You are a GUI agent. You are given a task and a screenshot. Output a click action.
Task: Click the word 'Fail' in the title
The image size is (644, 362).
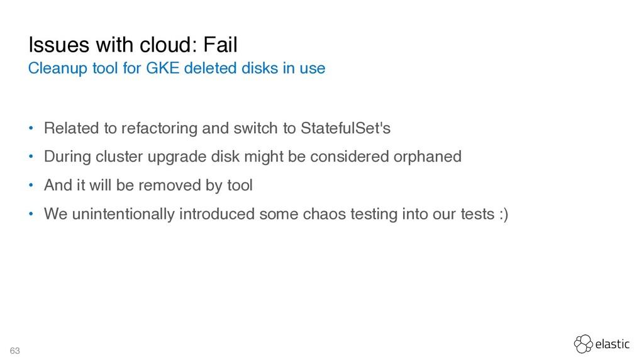click(x=221, y=45)
